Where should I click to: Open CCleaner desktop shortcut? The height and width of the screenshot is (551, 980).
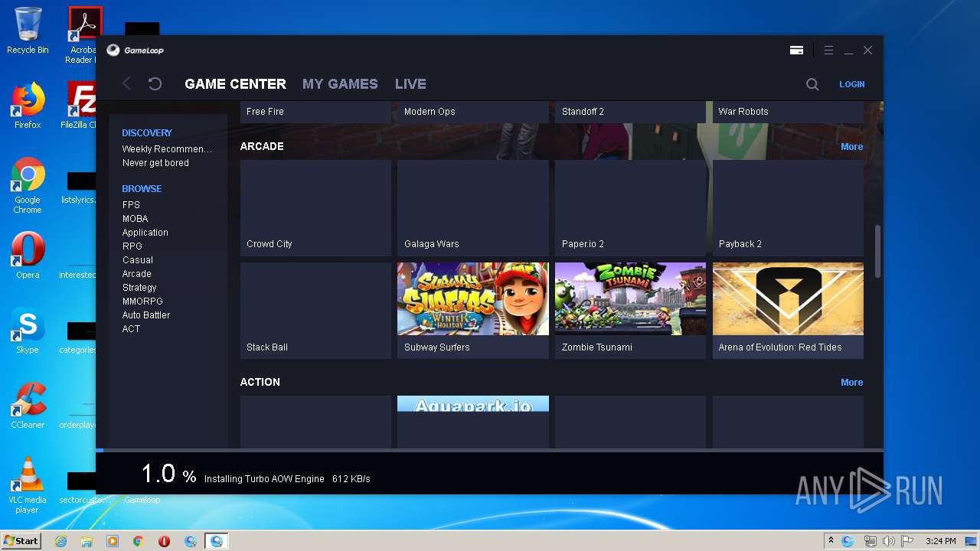(x=28, y=406)
